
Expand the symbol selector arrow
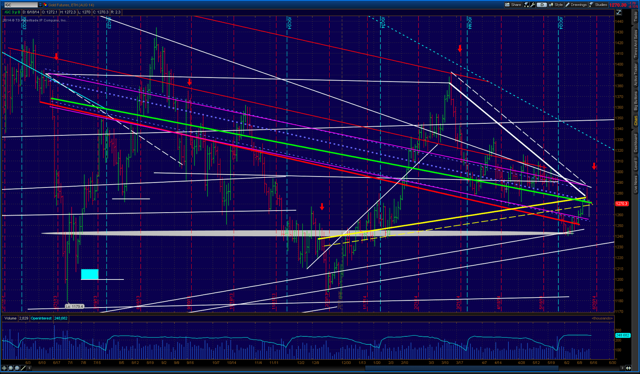coord(40,5)
